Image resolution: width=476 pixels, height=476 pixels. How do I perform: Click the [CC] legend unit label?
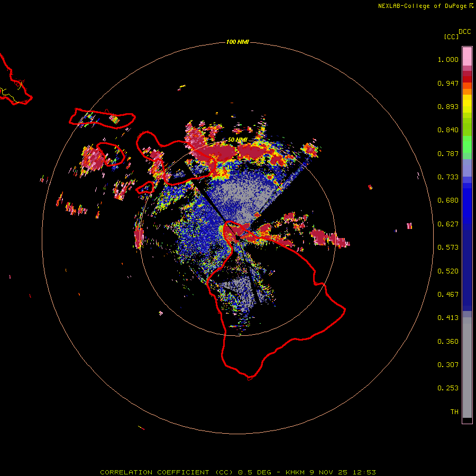[451, 36]
